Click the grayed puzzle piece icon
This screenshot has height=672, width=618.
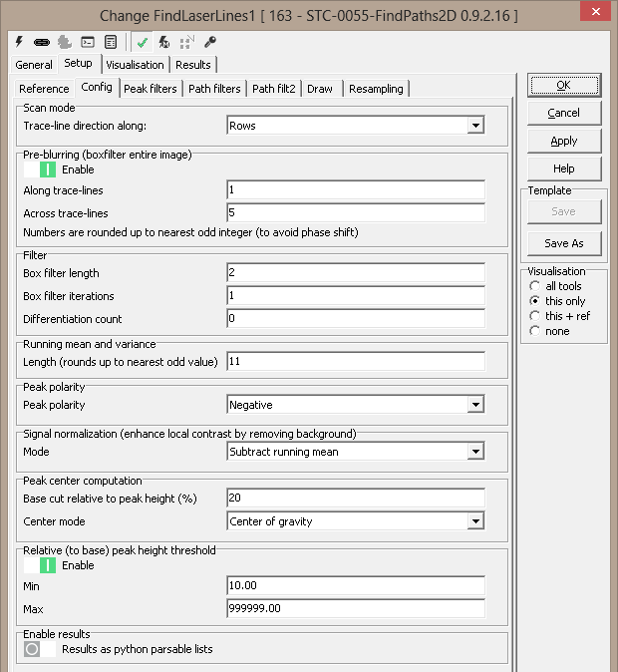tap(65, 43)
